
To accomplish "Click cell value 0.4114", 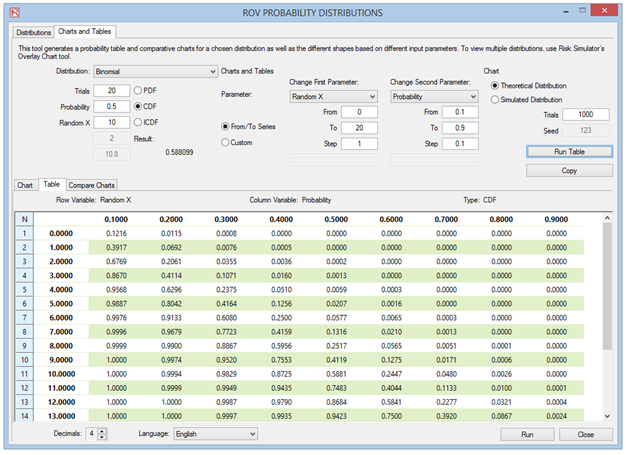I will pos(171,275).
